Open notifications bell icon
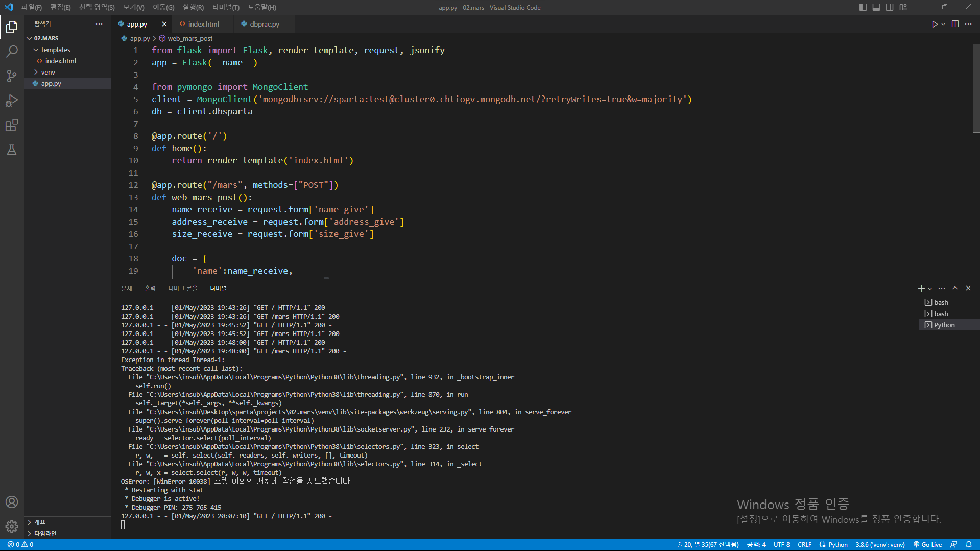This screenshot has width=980, height=551. click(969, 545)
